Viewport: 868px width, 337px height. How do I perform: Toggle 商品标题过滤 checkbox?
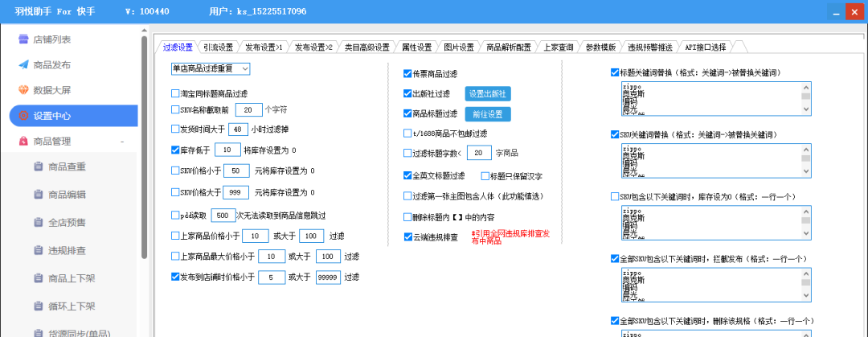click(407, 113)
